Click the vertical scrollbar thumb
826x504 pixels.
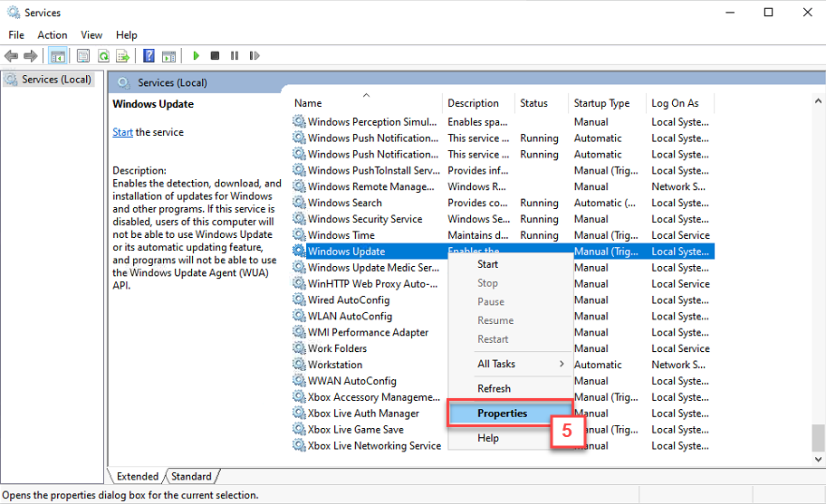pyautogui.click(x=818, y=438)
